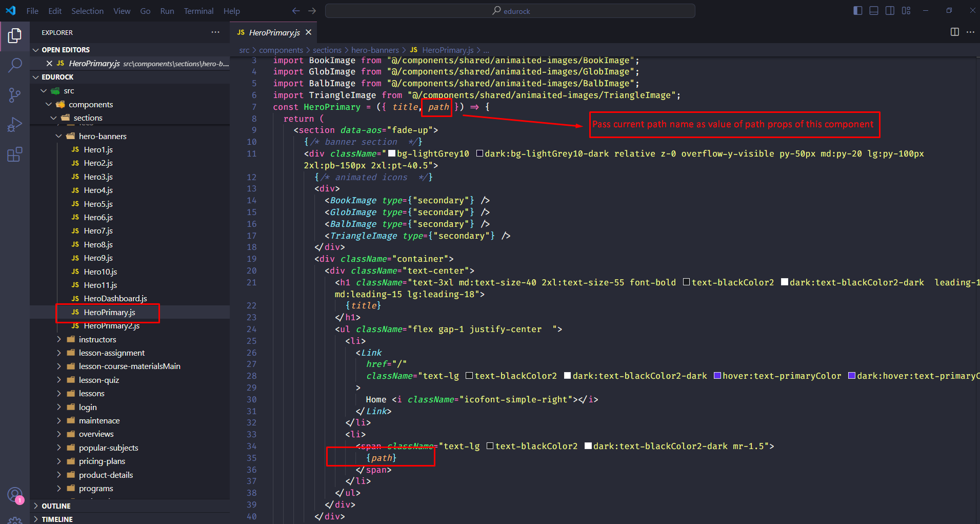Open the File menu
This screenshot has width=980, height=524.
[32, 11]
